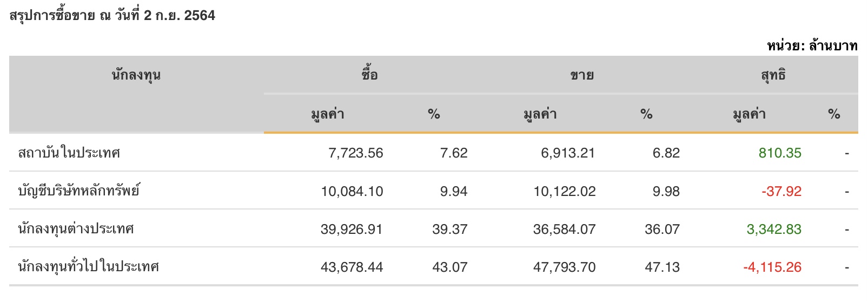Click sell value 10,122.02
Image resolution: width=868 pixels, height=301 pixels.
coord(565,192)
